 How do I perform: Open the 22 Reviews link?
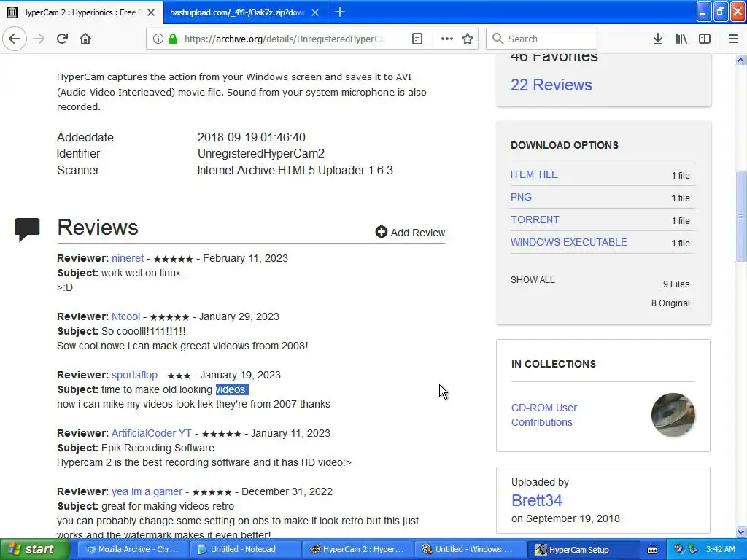tap(551, 85)
